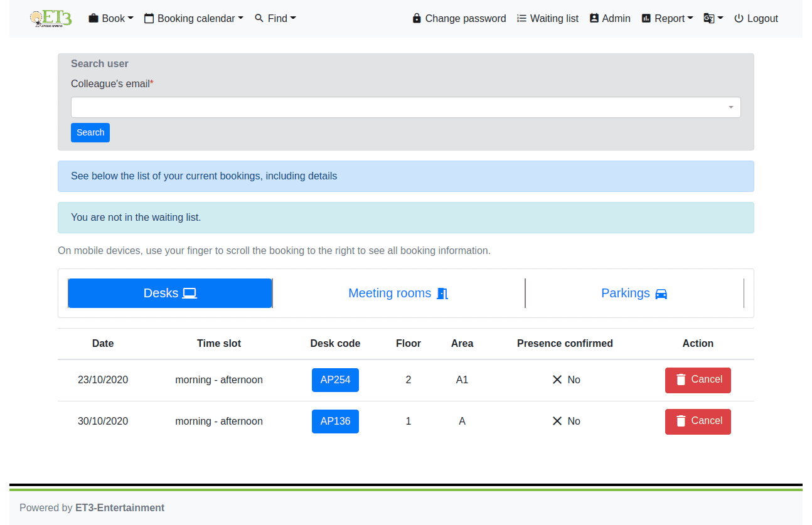Expand the Booking calendar menu
The image size is (812, 525).
coord(194,19)
